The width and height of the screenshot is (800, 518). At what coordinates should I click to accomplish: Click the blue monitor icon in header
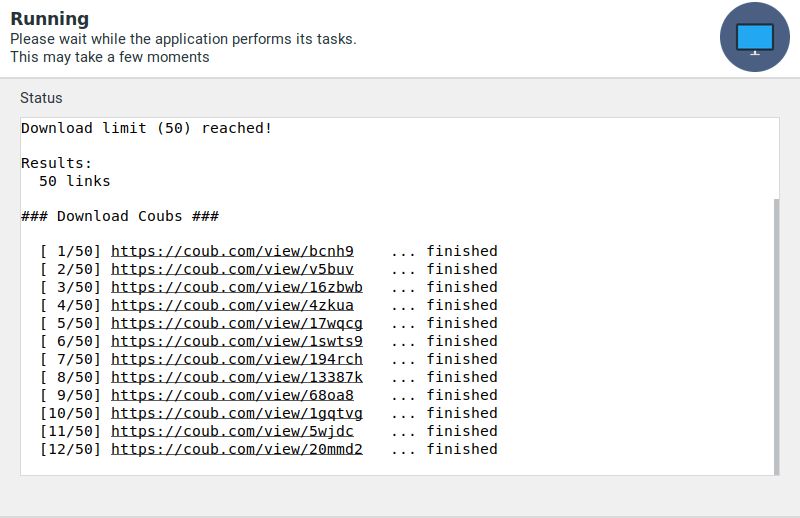pyautogui.click(x=755, y=38)
